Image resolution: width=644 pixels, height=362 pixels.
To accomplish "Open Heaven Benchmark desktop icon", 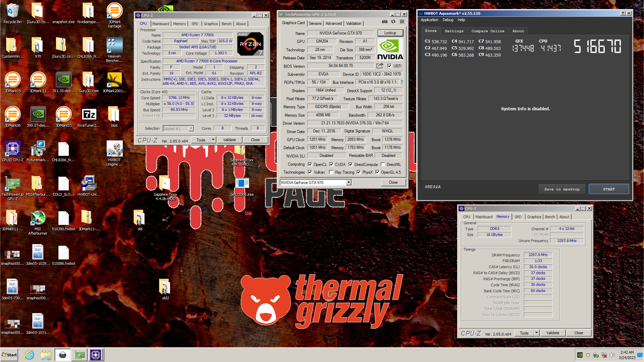I will (x=114, y=50).
